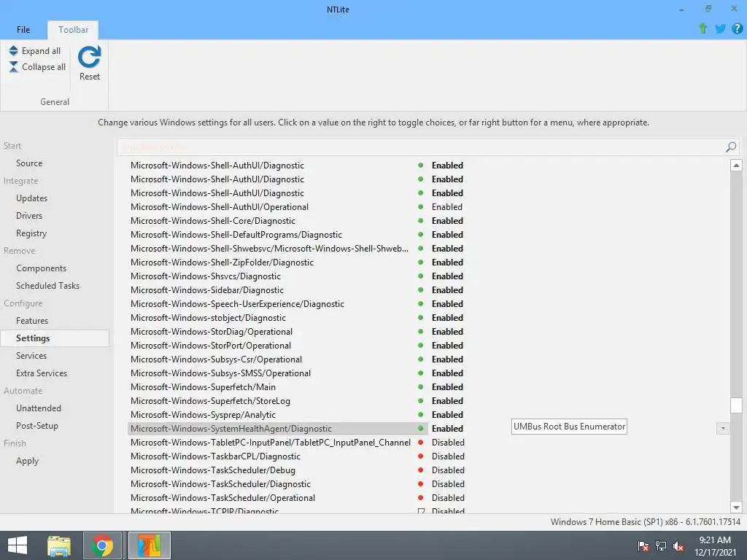Click the Action Center flag tray icon
747x560 pixels.
[x=643, y=545]
